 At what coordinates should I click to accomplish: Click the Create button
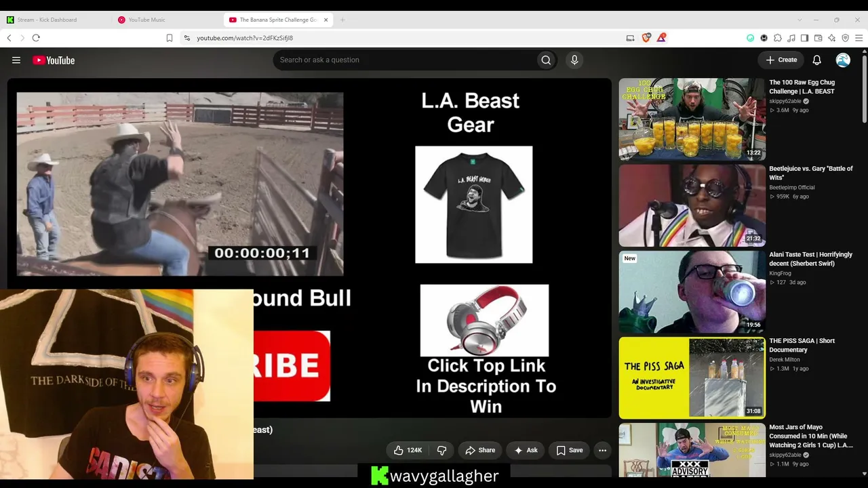point(781,60)
